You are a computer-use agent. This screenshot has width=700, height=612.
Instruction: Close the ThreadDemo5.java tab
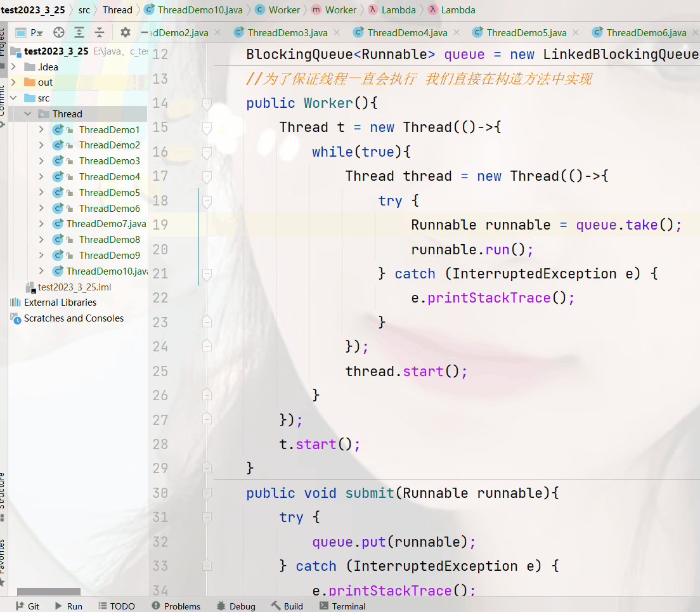(576, 32)
